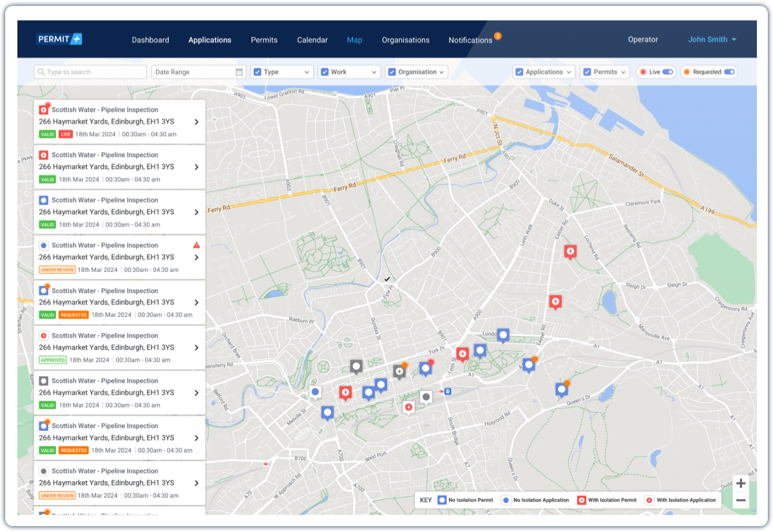This screenshot has height=532, width=773.
Task: Expand the Work filter dropdown arrow
Action: point(374,72)
